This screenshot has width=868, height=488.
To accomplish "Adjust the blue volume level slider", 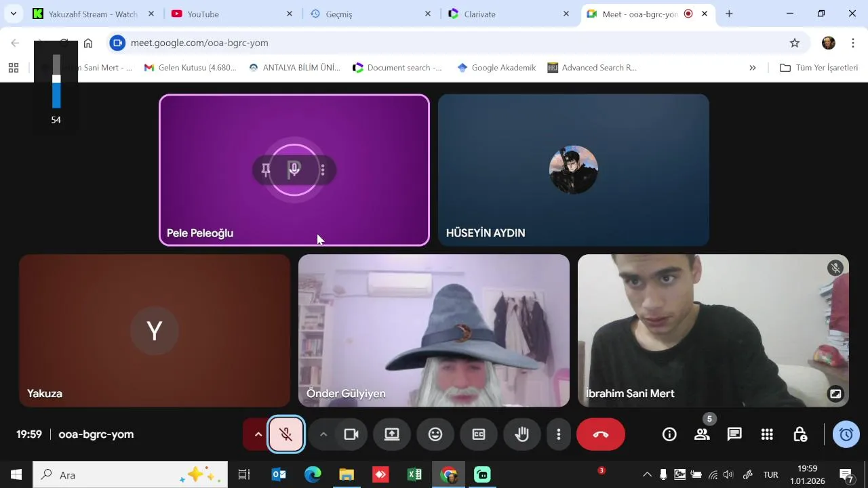I will coord(56,81).
